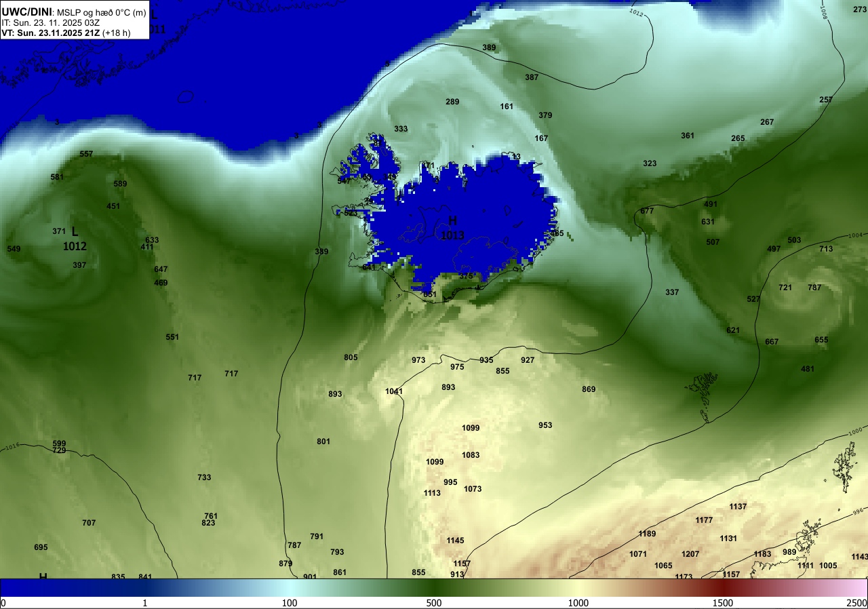Click the height value 707
868x609 pixels.
[89, 523]
